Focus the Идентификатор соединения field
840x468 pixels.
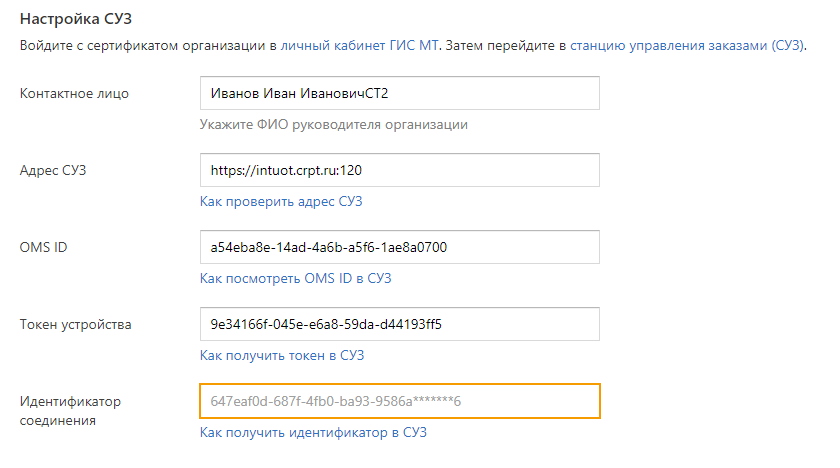[x=399, y=401]
